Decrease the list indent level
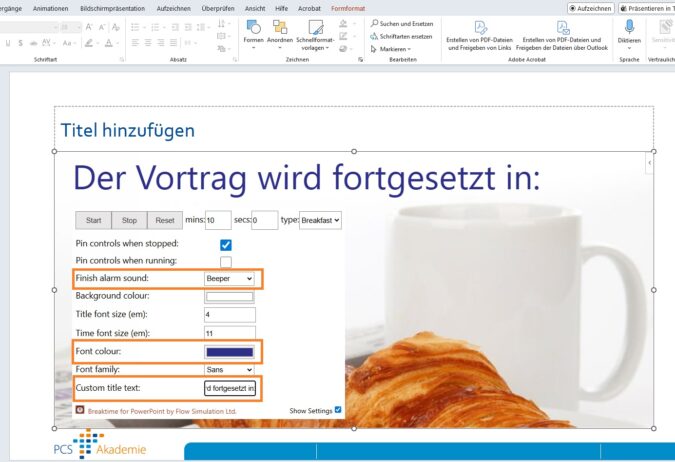The image size is (675, 462). (175, 27)
